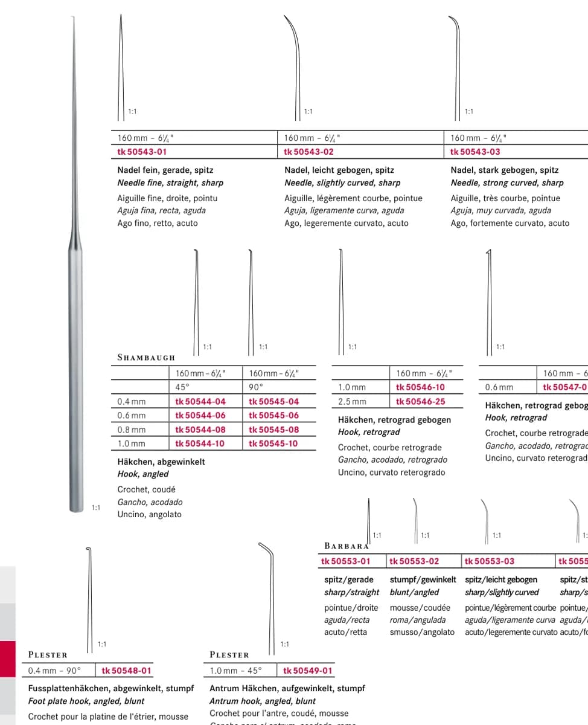
Task: Select the text "Needle fine, straight, sharp"
Action: pos(170,183)
